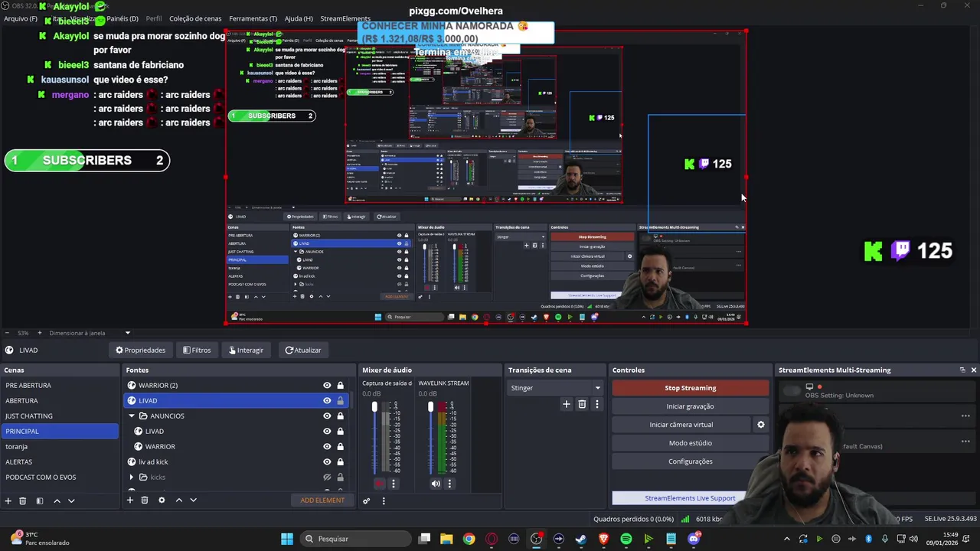Expand the kicks group
Screen dimensions: 980x551
(132, 478)
